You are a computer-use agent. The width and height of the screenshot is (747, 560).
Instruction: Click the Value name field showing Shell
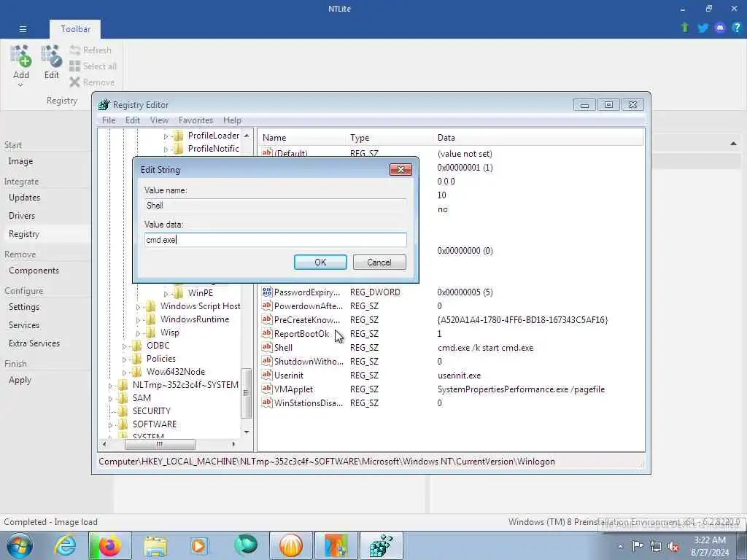(x=275, y=205)
